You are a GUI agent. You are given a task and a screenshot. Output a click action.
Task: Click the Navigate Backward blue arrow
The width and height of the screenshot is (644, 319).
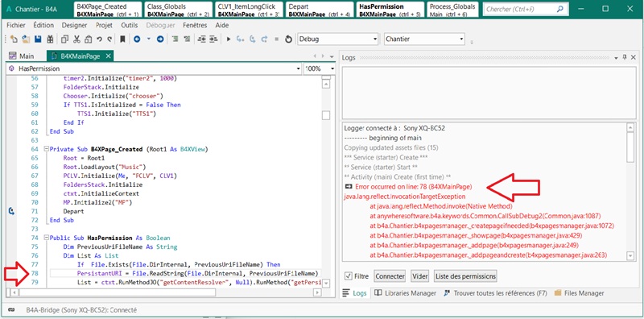tap(137, 39)
